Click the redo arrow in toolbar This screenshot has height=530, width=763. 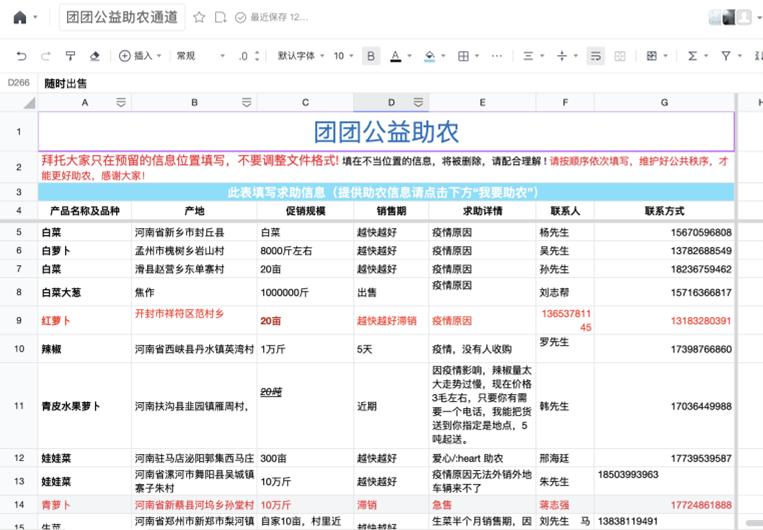(x=45, y=56)
